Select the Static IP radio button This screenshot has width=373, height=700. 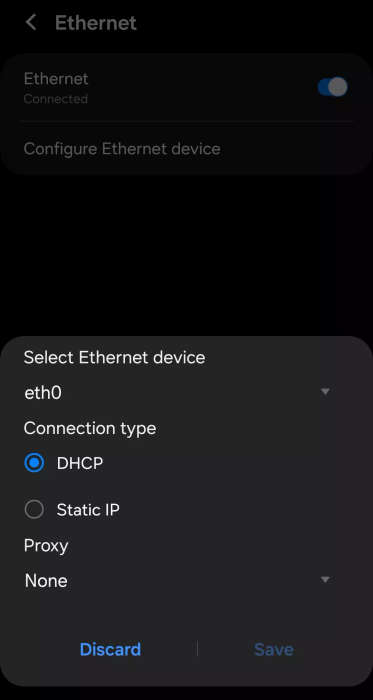point(34,509)
